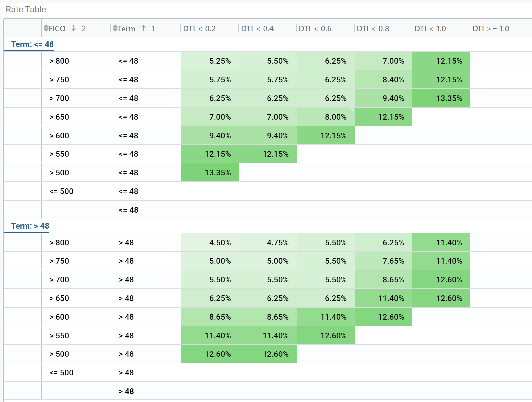Click the Term ascending sort arrow
This screenshot has height=402, width=532.
(x=144, y=28)
